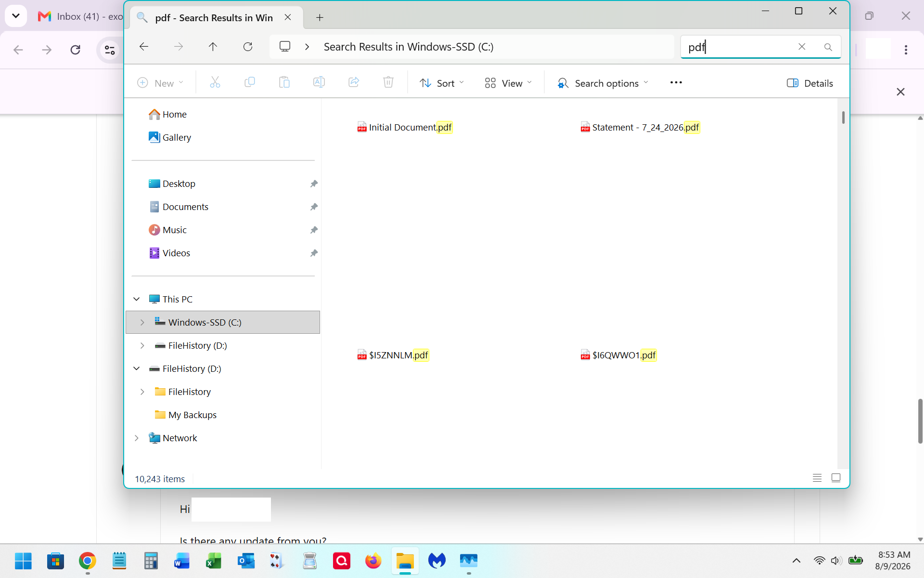The width and height of the screenshot is (924, 578).
Task: Select Statement - 7_24_2026.pdf file
Action: pyautogui.click(x=640, y=127)
